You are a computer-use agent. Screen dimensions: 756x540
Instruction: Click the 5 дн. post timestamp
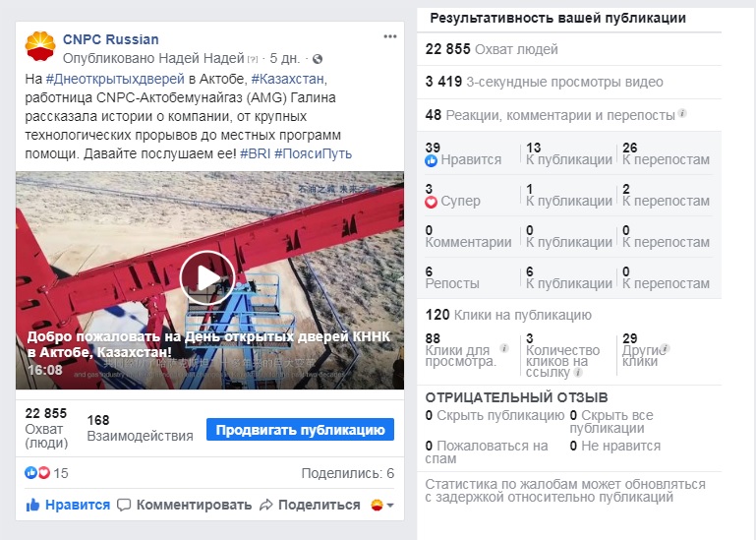pos(284,59)
